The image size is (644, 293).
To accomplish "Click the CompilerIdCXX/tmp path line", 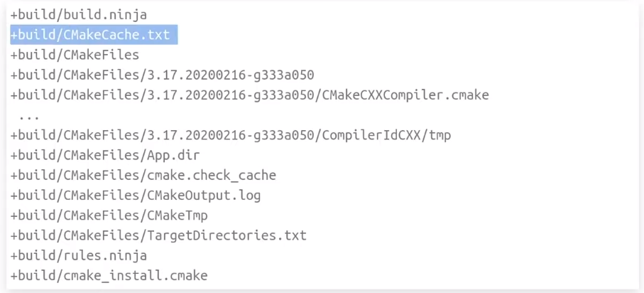I will click(231, 135).
